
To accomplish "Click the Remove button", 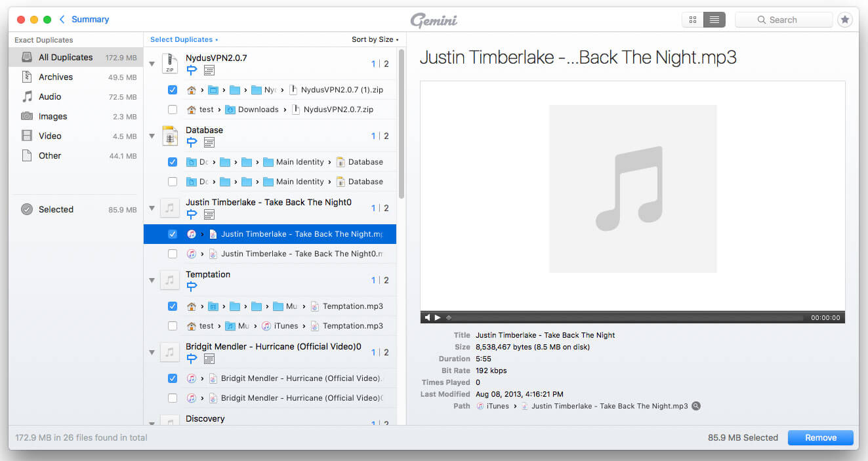I will [x=821, y=437].
